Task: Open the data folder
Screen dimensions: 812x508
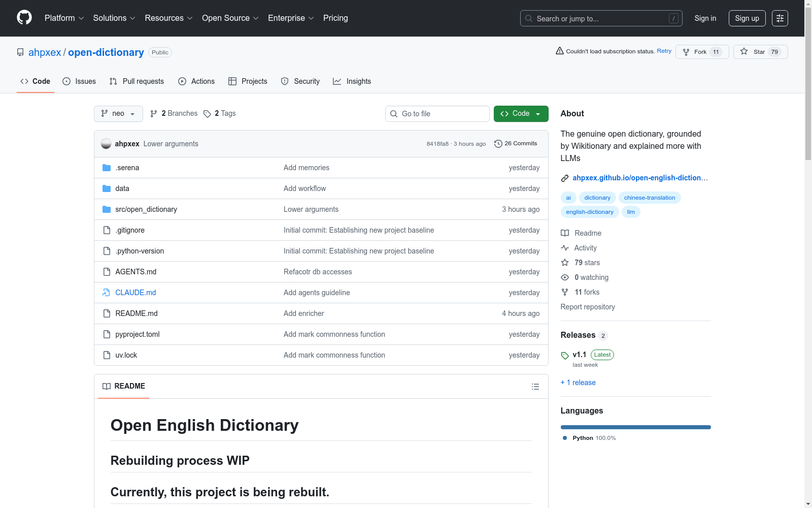Action: 122,188
